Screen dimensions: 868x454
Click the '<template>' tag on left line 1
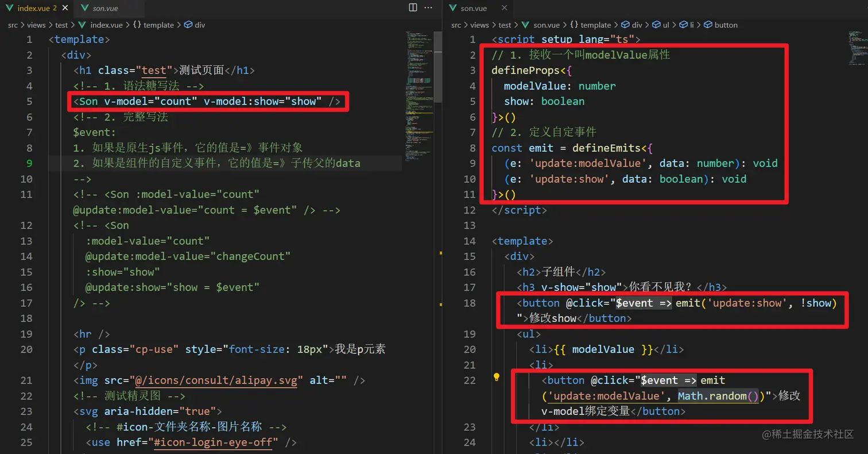coord(79,39)
